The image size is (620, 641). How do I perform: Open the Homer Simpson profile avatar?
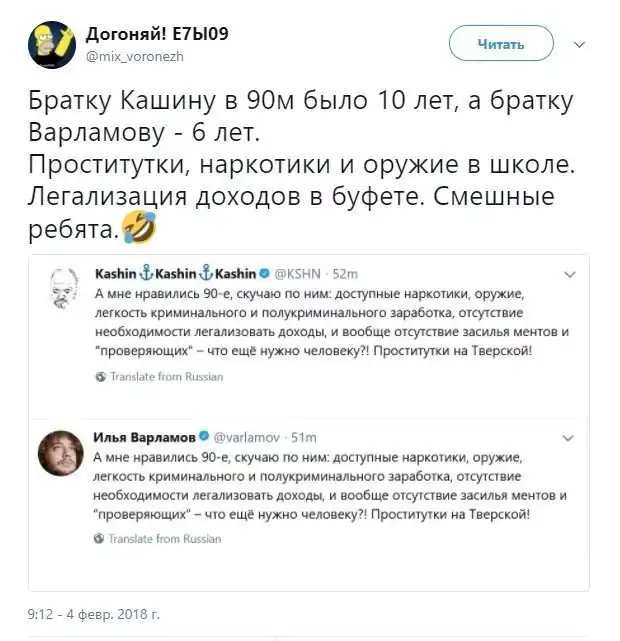click(x=52, y=45)
